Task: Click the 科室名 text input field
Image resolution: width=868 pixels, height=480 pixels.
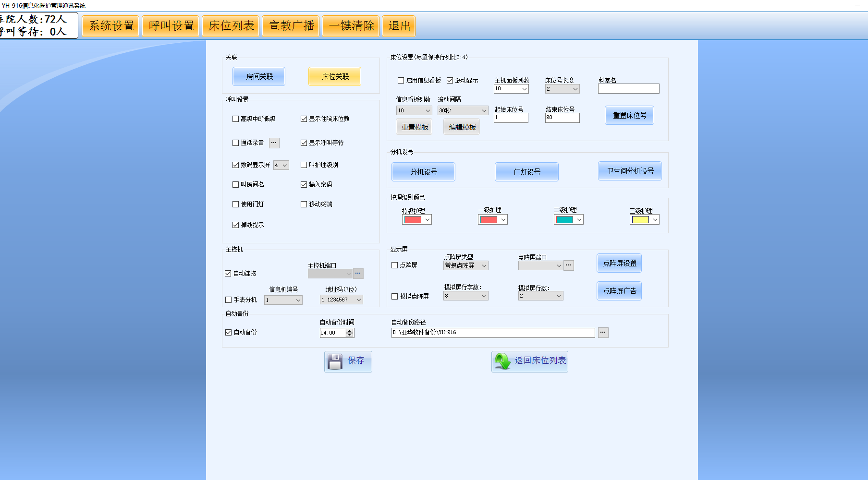Action: tap(628, 89)
